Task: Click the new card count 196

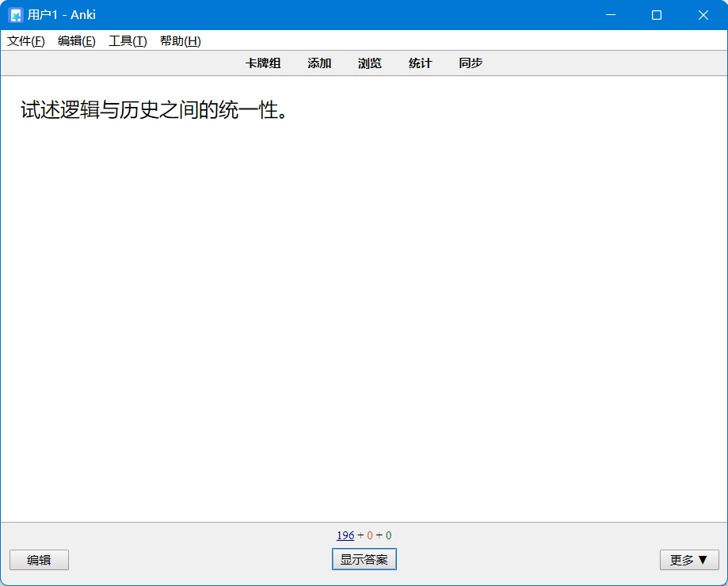Action: coord(345,535)
